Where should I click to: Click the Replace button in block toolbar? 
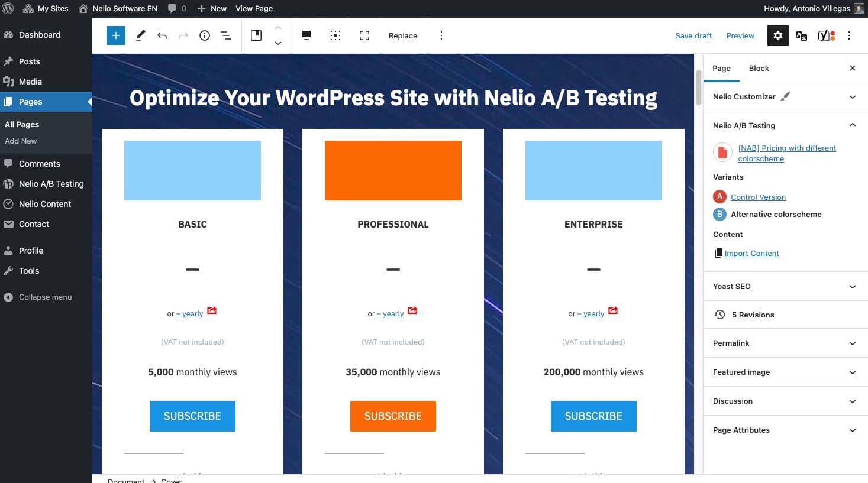point(403,35)
